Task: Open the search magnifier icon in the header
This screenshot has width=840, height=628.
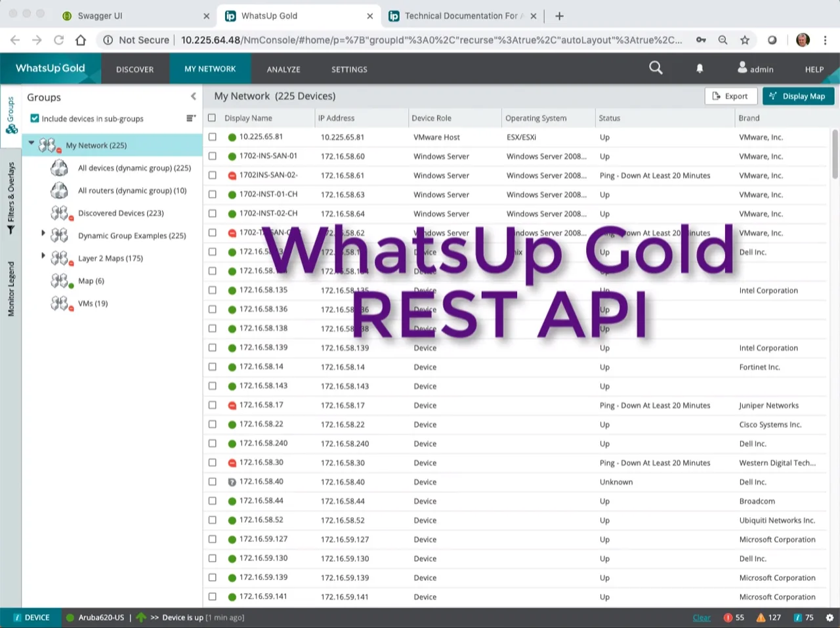Action: [656, 68]
